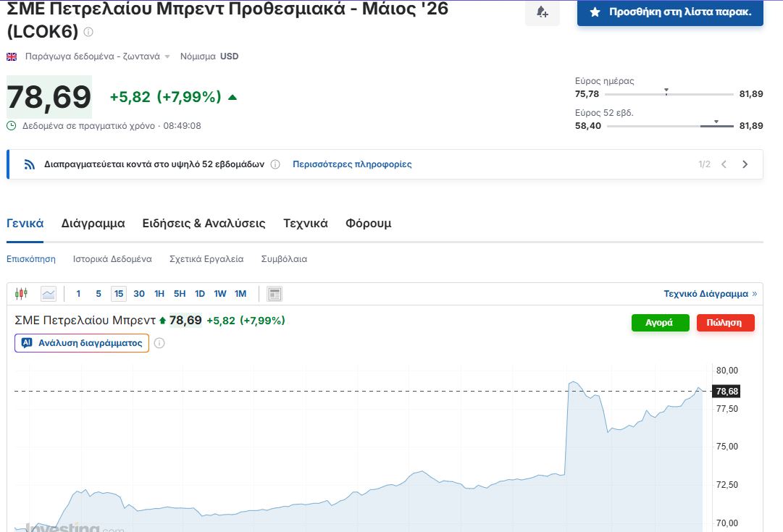Viewport: 783px width, 532px height.
Task: Go to previous insight with left chevron
Action: [724, 164]
